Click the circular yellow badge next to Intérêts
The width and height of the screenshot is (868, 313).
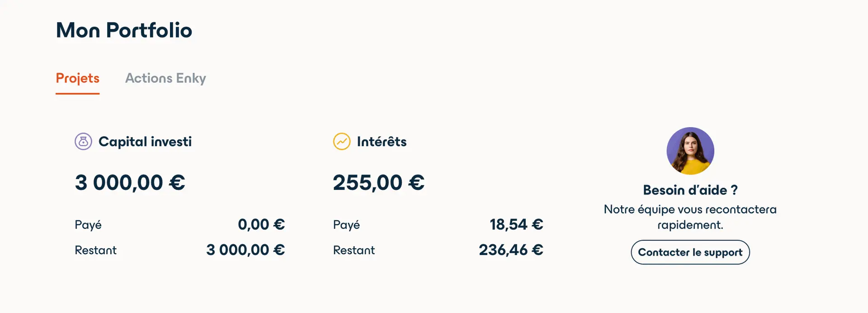point(341,141)
